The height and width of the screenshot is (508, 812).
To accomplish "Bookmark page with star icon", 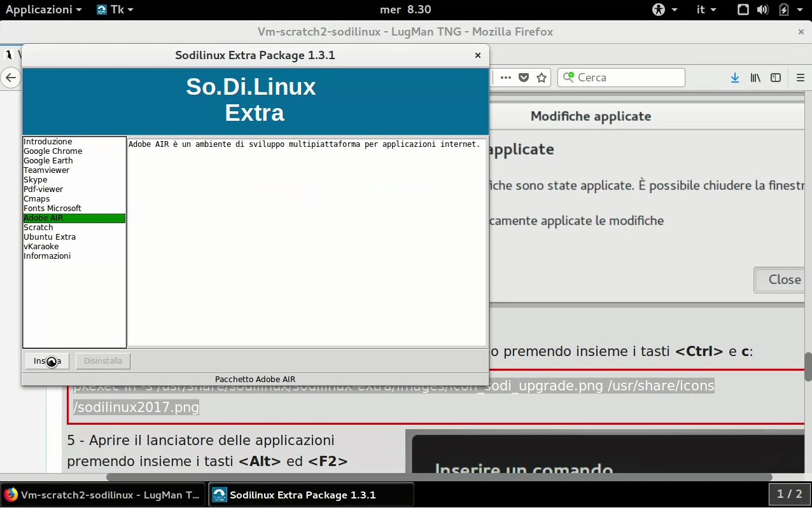I will point(542,78).
